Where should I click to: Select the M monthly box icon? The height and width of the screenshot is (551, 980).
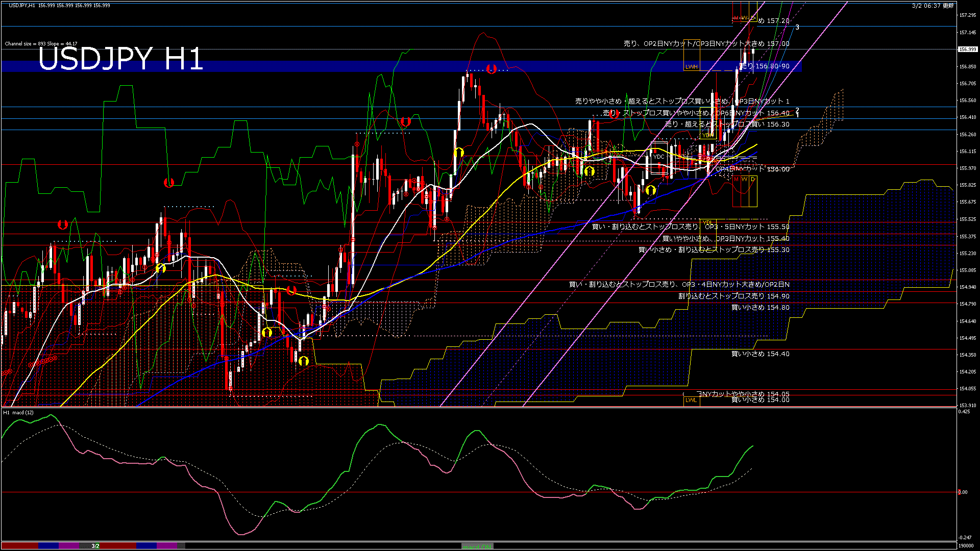pyautogui.click(x=736, y=179)
